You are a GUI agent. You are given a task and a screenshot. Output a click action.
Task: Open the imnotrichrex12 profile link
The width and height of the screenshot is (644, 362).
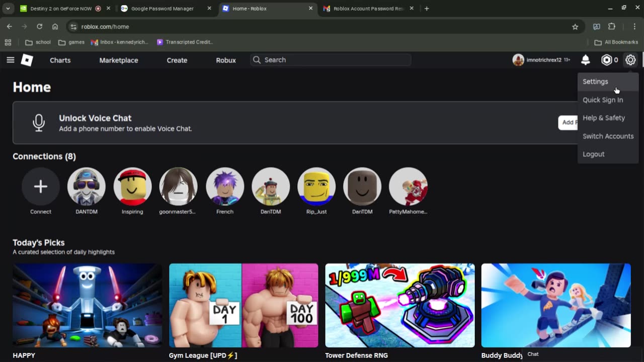541,60
